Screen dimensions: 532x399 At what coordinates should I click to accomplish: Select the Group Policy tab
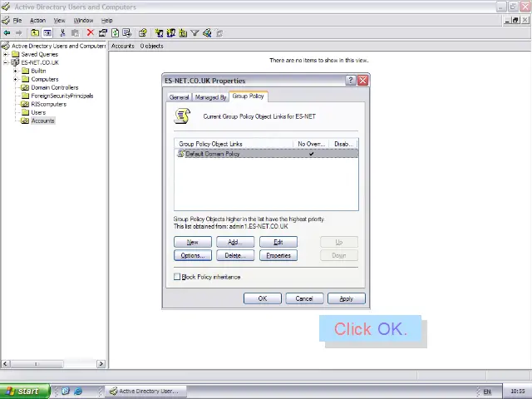(x=249, y=96)
